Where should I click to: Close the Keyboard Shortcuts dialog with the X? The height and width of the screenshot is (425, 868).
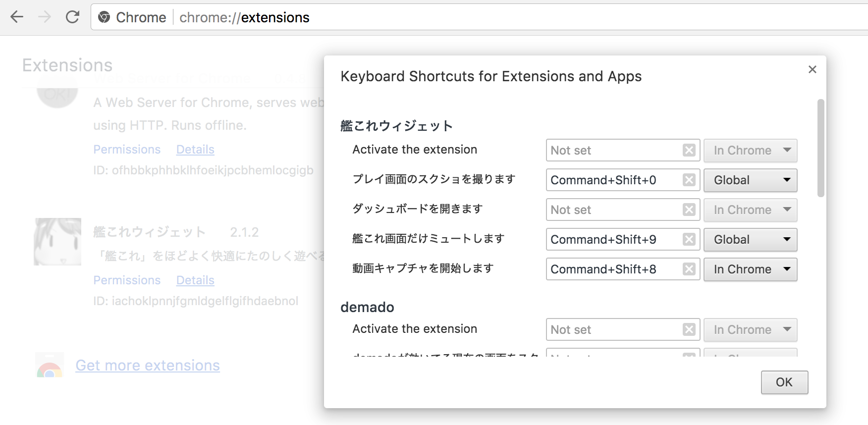[813, 69]
